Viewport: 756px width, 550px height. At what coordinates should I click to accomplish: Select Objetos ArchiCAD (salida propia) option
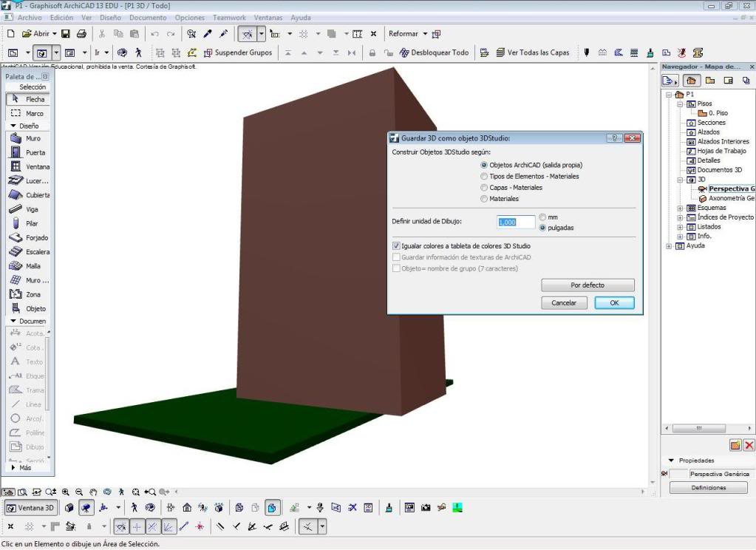point(484,165)
